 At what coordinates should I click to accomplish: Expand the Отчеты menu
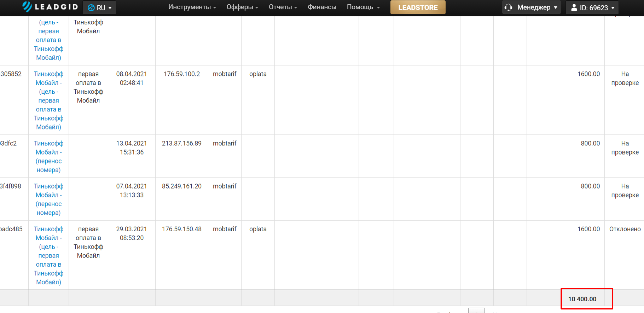[283, 7]
